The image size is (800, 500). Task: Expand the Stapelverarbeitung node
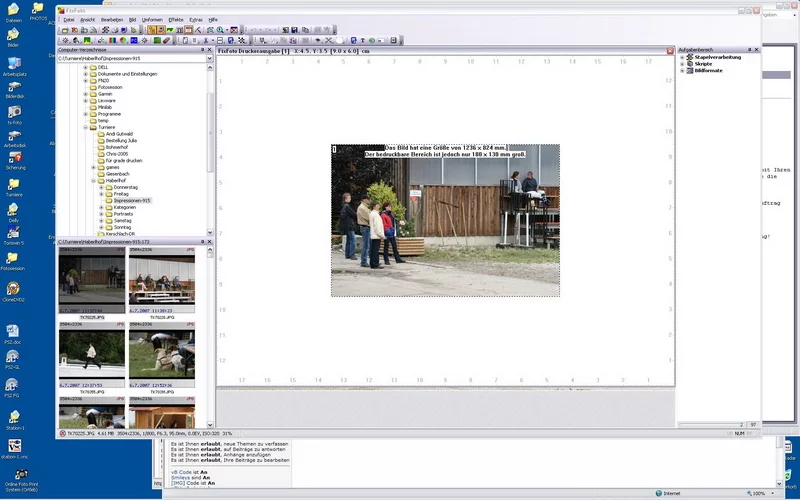682,57
